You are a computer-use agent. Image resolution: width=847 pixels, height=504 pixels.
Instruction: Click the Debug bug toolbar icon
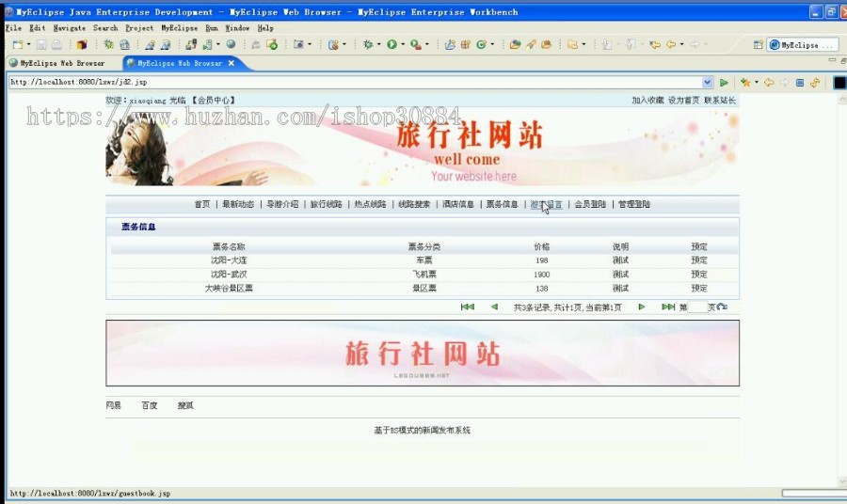point(368,45)
